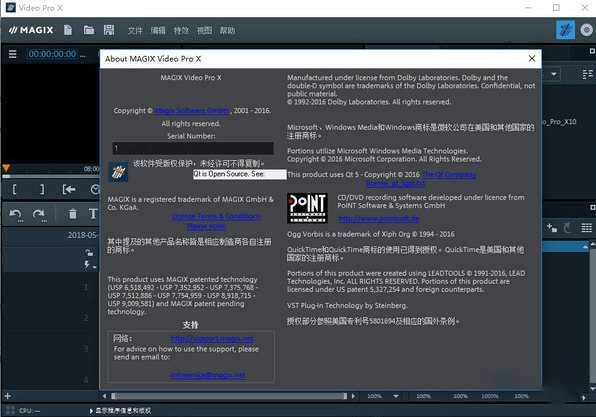596x417 pixels.
Task: Switch to grid view in the lower right panel
Action: coord(586,228)
